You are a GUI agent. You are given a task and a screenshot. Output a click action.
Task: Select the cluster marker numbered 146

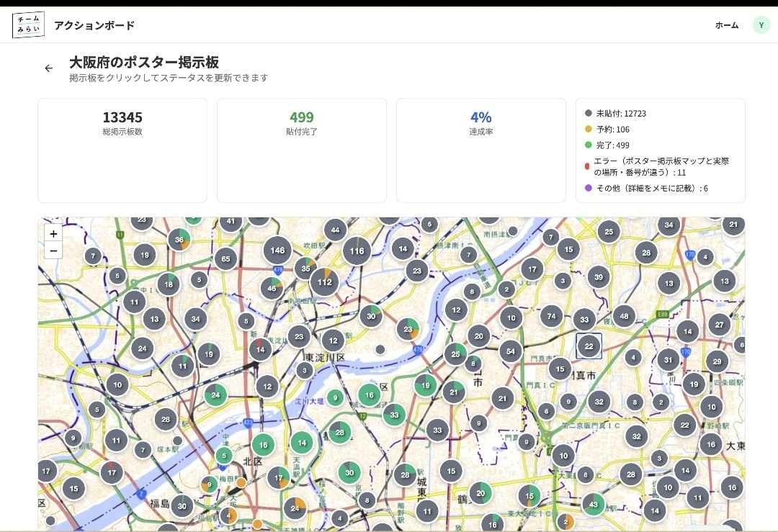[x=277, y=251]
